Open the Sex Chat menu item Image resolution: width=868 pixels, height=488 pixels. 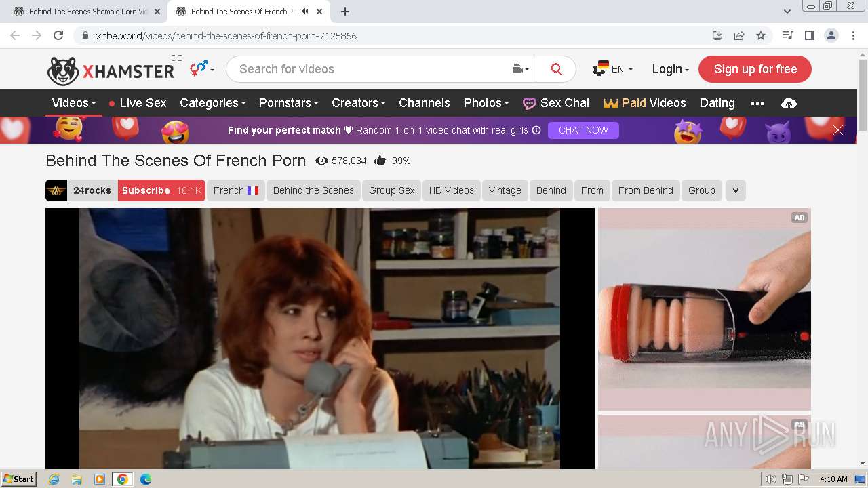[x=556, y=103]
